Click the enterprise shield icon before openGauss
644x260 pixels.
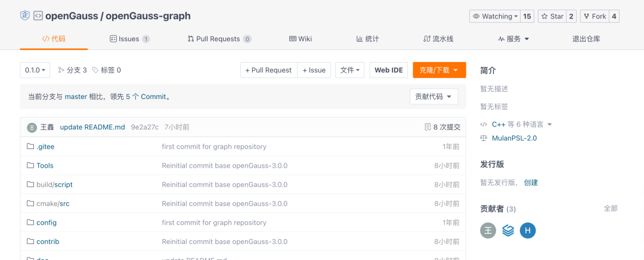point(25,16)
